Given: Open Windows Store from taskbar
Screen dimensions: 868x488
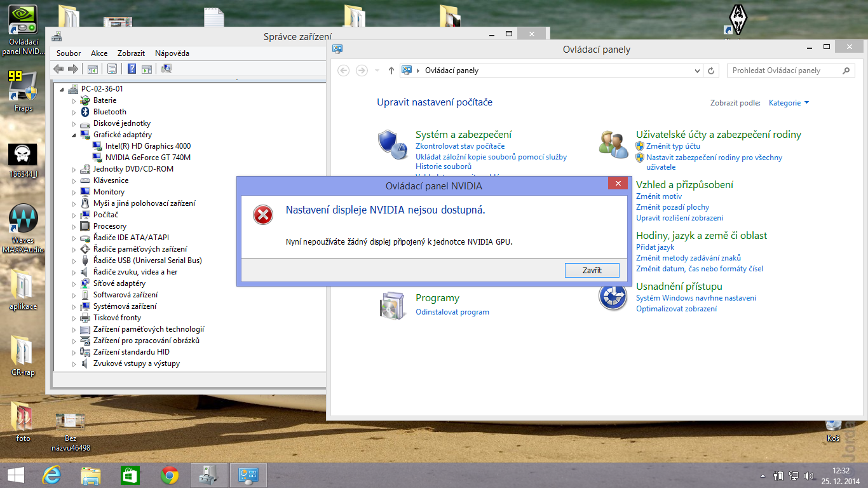Looking at the screenshot, I should point(130,475).
